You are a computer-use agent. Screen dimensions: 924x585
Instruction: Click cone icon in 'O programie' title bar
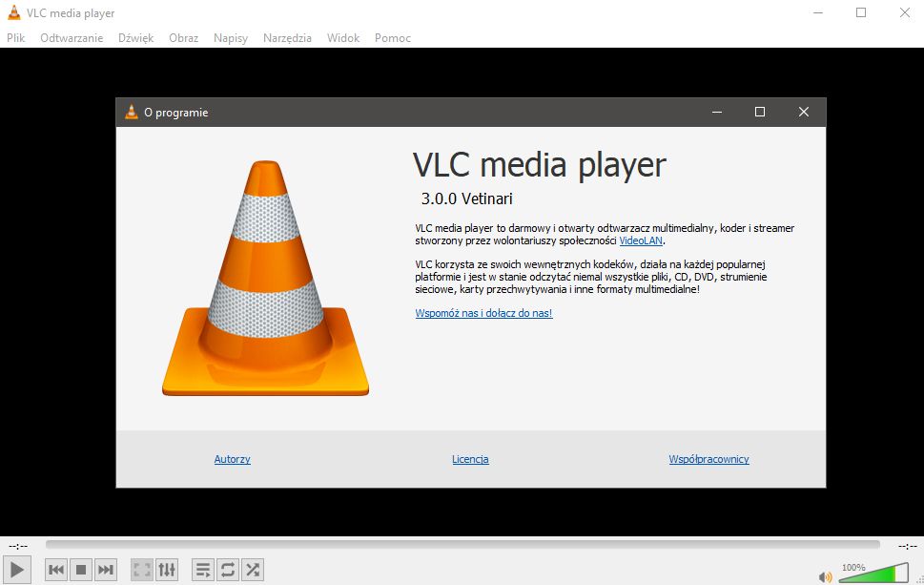coord(132,112)
